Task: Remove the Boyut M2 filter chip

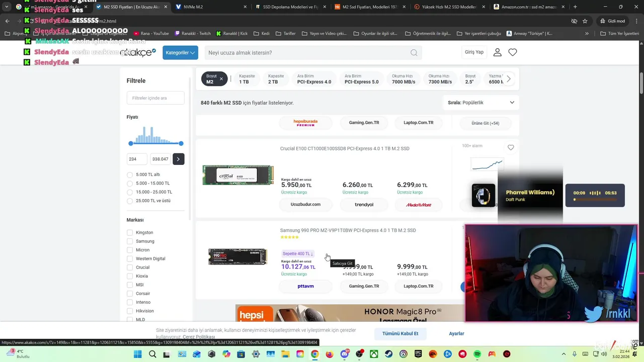Action: tap(221, 79)
